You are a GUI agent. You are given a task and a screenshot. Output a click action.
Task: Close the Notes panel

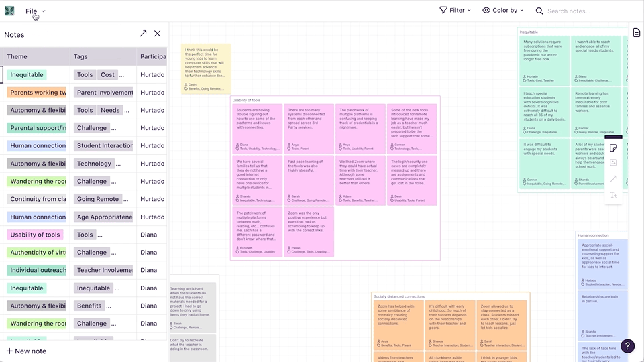click(157, 34)
